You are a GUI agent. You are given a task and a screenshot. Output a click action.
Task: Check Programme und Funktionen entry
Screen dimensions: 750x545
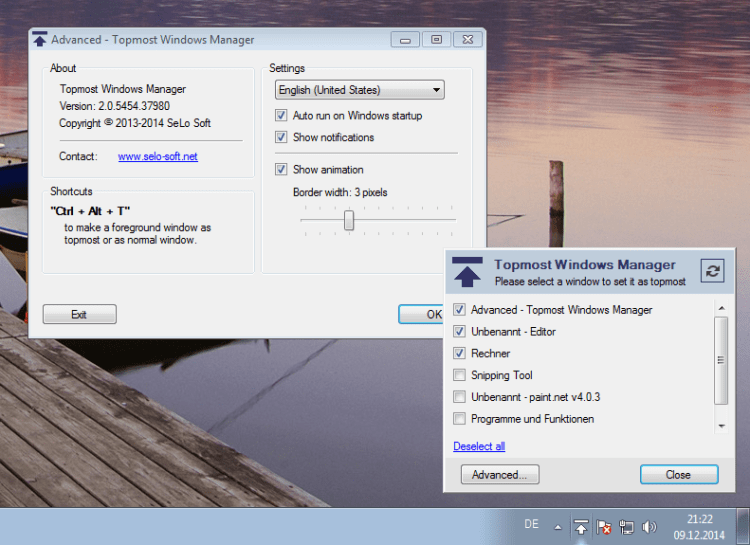click(x=459, y=419)
